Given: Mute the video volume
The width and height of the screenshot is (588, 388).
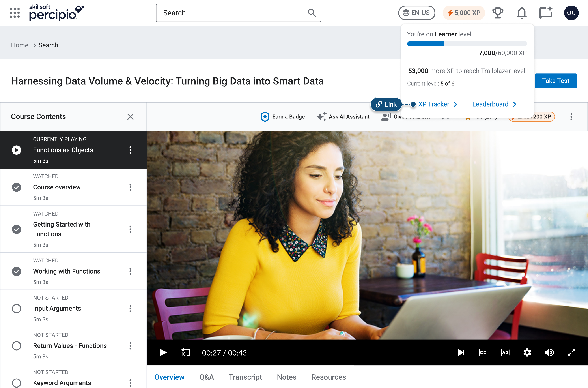Looking at the screenshot, I should pyautogui.click(x=549, y=352).
